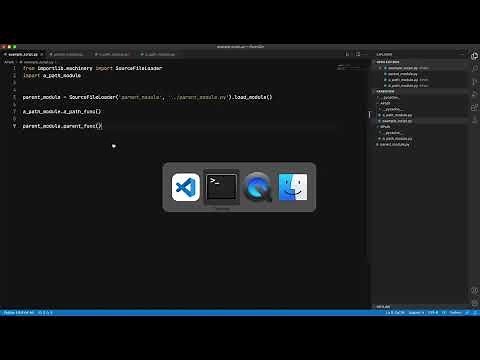Viewport: 480px width, 360px height.
Task: Click the Ln/Col cursor position indicator
Action: (x=395, y=313)
